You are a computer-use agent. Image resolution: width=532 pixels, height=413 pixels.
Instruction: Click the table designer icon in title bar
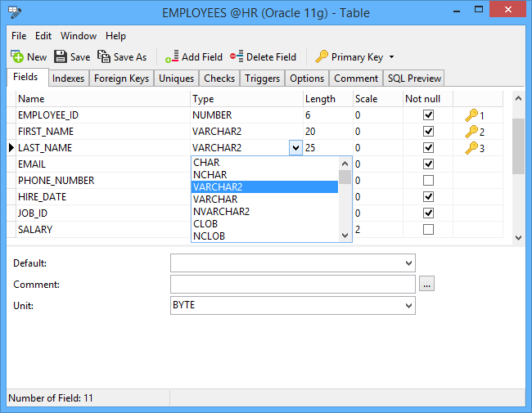click(15, 12)
